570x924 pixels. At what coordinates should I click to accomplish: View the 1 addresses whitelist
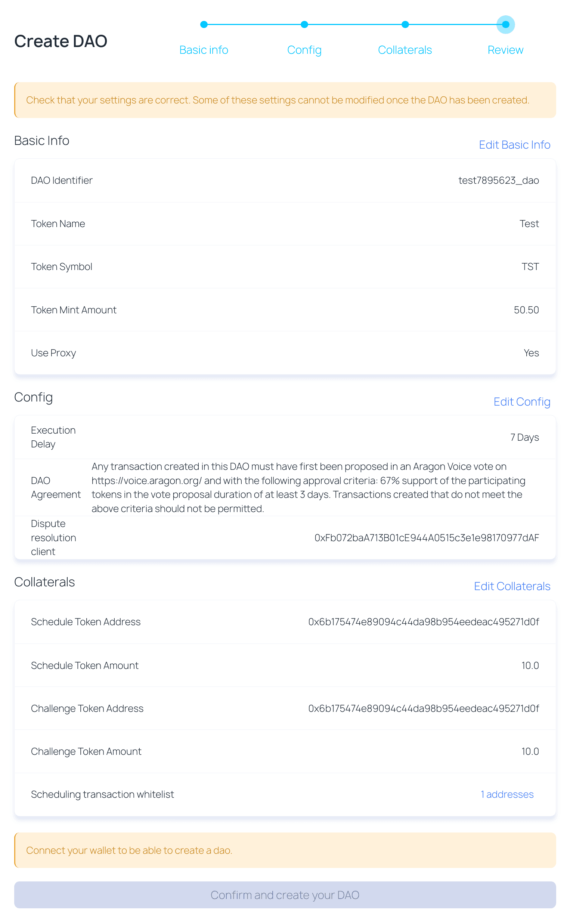(507, 794)
